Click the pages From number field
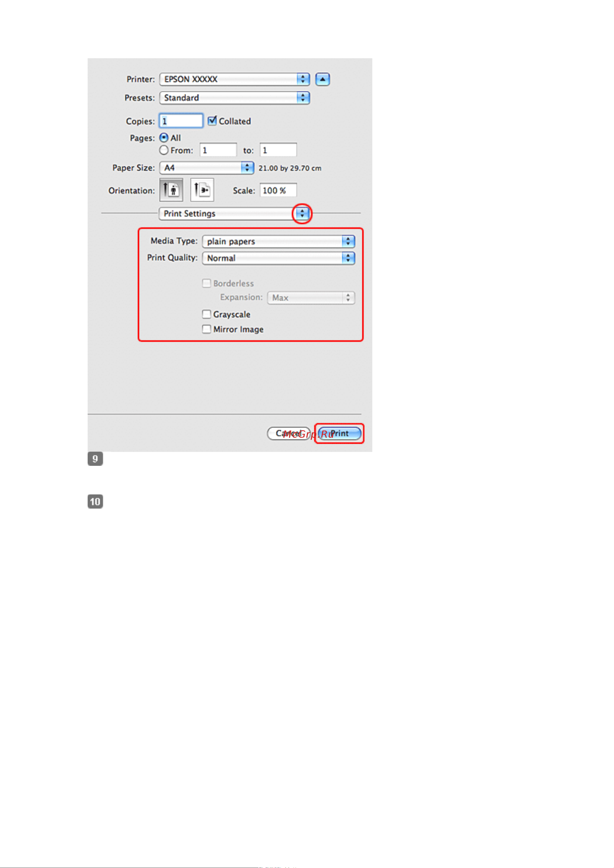Image resolution: width=614 pixels, height=868 pixels. [218, 150]
